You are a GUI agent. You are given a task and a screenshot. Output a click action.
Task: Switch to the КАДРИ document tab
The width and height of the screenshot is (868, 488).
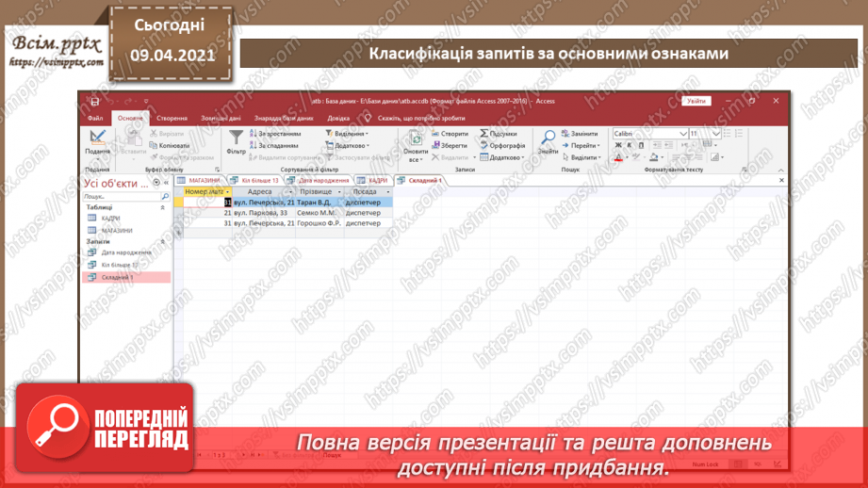tap(372, 180)
